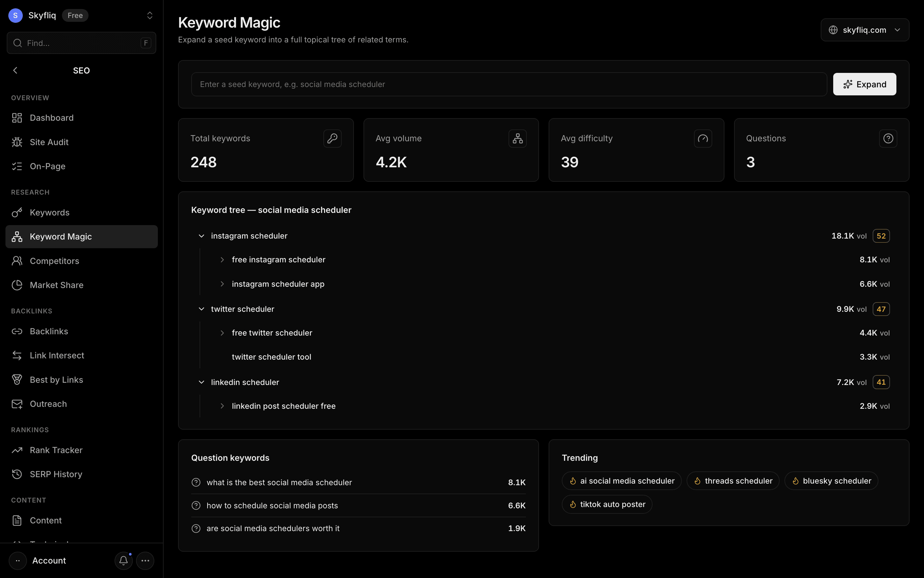
Task: Open Link Intersect in the sidebar
Action: (x=81, y=355)
